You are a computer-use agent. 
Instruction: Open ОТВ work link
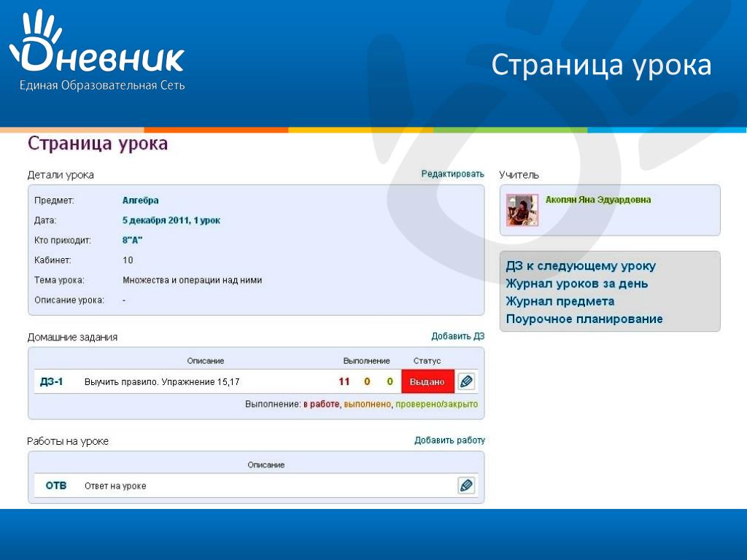(x=56, y=485)
